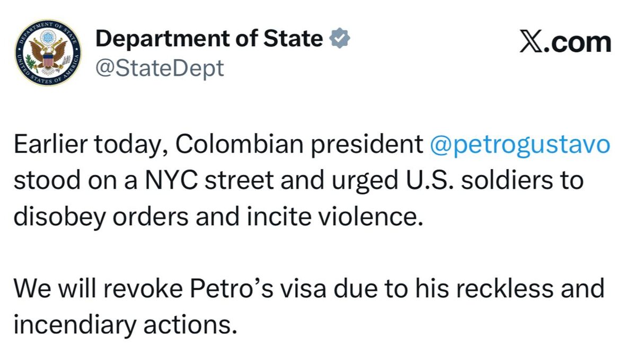Click the blue verified checkmark badge
This screenshot has height=364, width=636.
[339, 39]
